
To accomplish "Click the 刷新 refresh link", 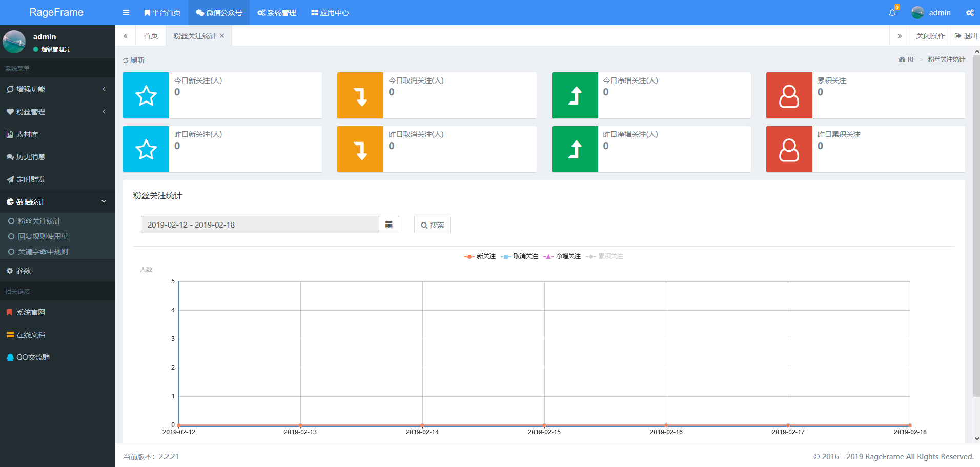I will (134, 60).
